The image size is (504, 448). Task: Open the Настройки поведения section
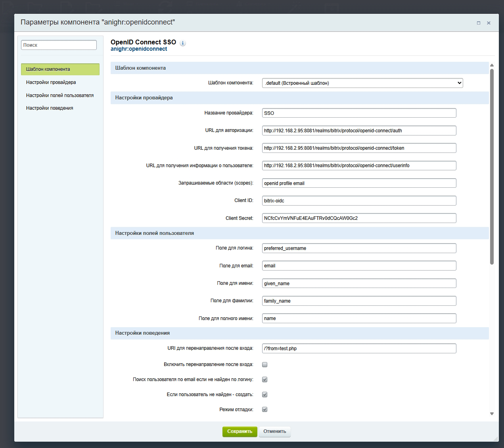(49, 108)
